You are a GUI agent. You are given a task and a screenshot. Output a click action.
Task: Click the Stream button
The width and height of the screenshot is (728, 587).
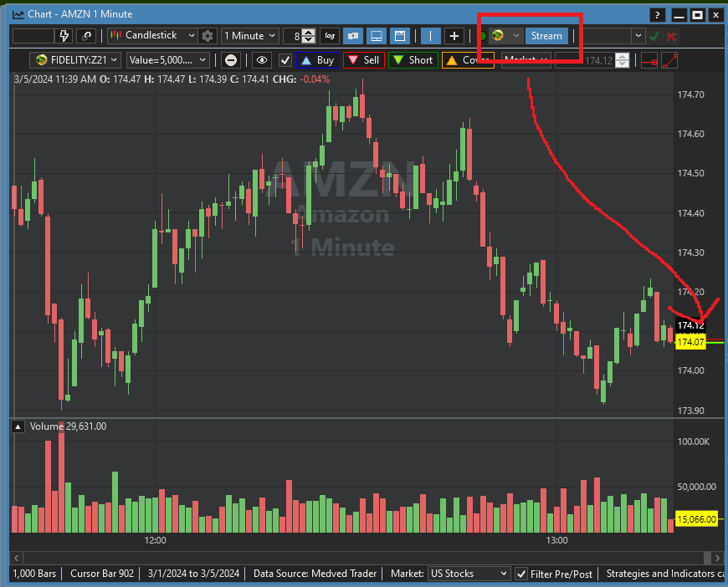point(546,36)
